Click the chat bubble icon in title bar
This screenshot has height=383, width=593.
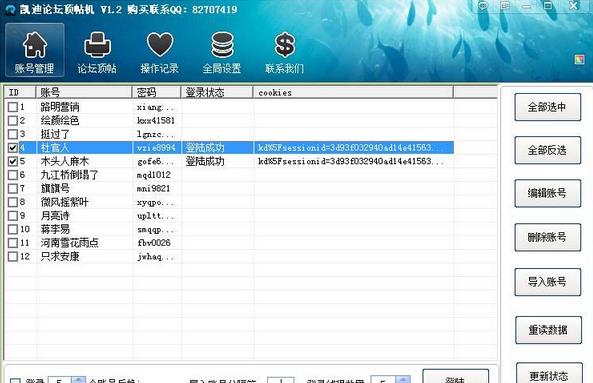coord(483,5)
